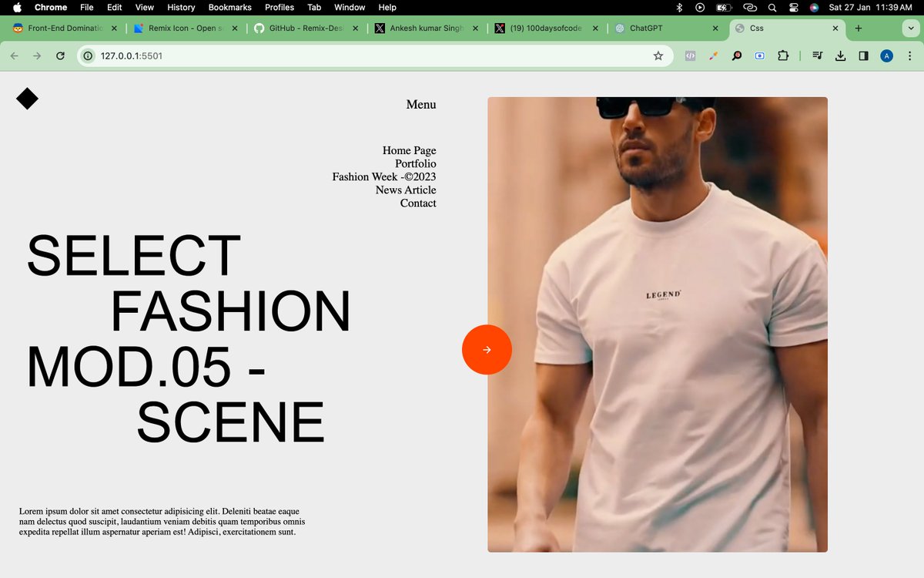Click the FASHION heading text
This screenshot has height=578, width=924.
(231, 312)
